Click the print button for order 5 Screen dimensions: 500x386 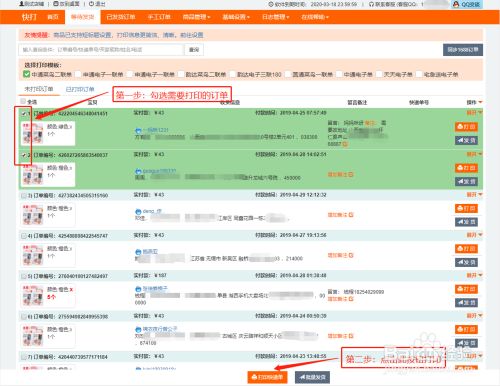(x=466, y=289)
